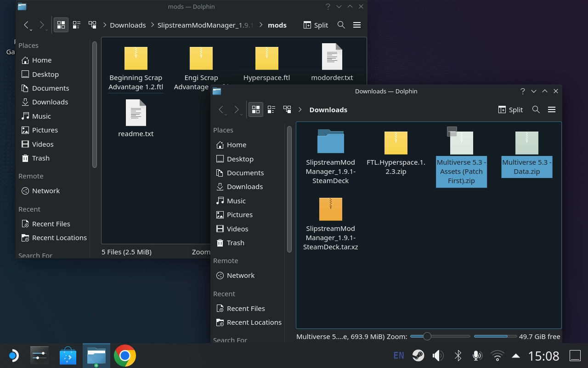Click Downloads breadcrumb in mods window
Viewport: 588px width, 368px height.
[128, 25]
